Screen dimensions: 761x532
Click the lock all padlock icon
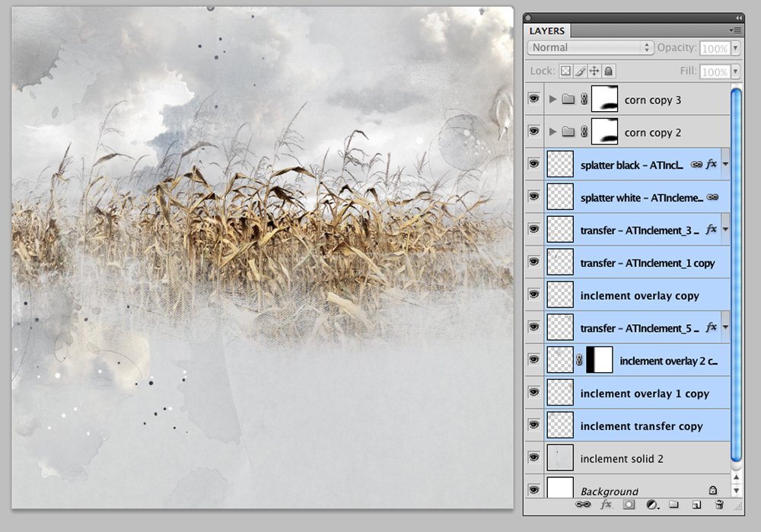pyautogui.click(x=609, y=72)
